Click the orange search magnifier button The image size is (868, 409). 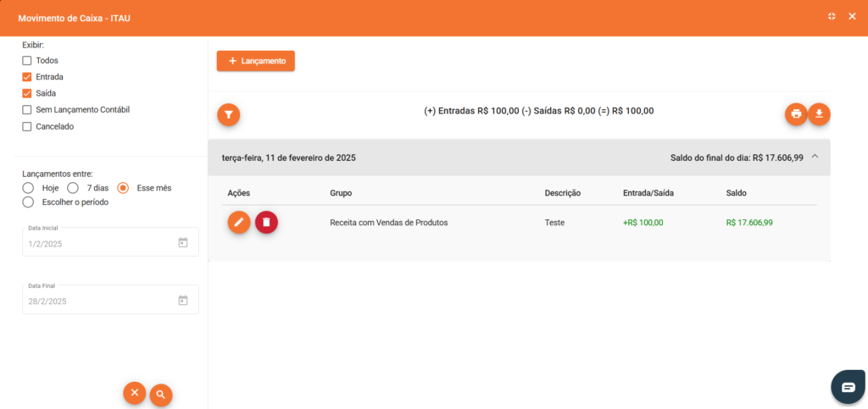pyautogui.click(x=160, y=395)
